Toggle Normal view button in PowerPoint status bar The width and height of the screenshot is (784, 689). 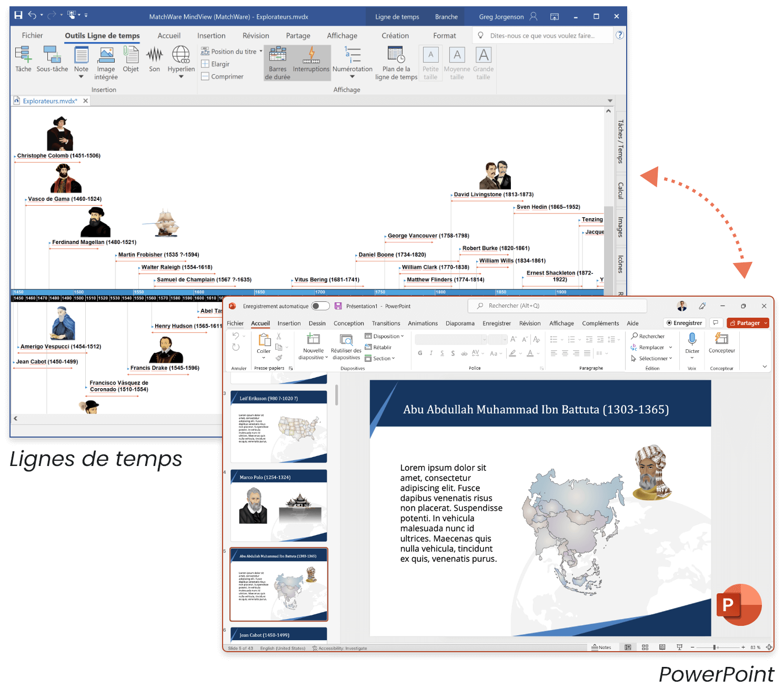628,647
